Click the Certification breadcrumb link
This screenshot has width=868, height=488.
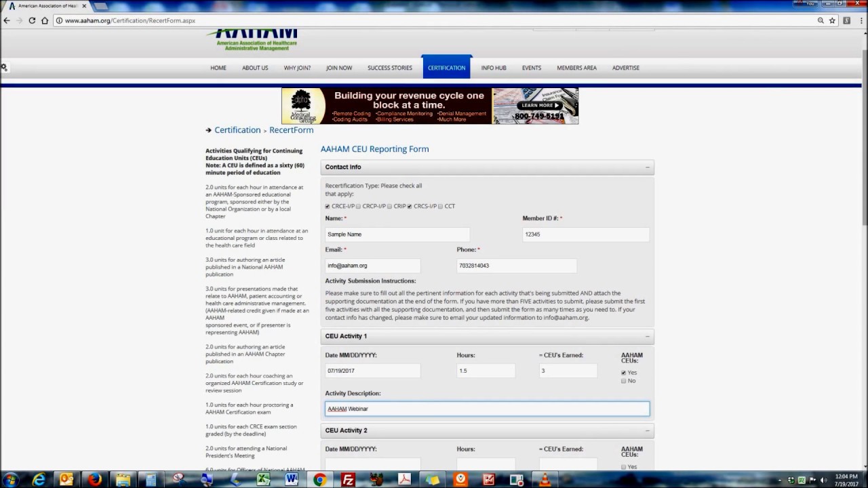pos(237,130)
